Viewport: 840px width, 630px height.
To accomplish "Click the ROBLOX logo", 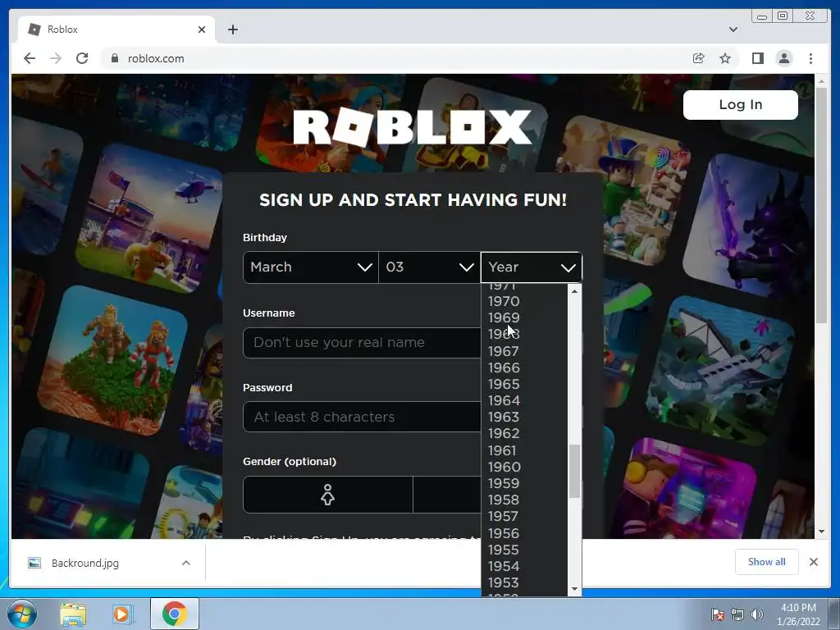I will [x=413, y=127].
